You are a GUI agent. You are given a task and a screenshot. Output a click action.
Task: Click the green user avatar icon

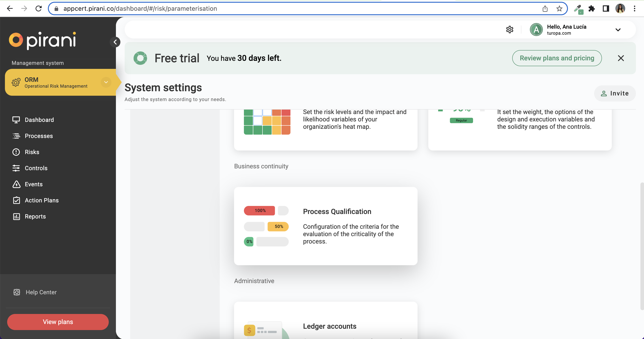click(x=536, y=30)
